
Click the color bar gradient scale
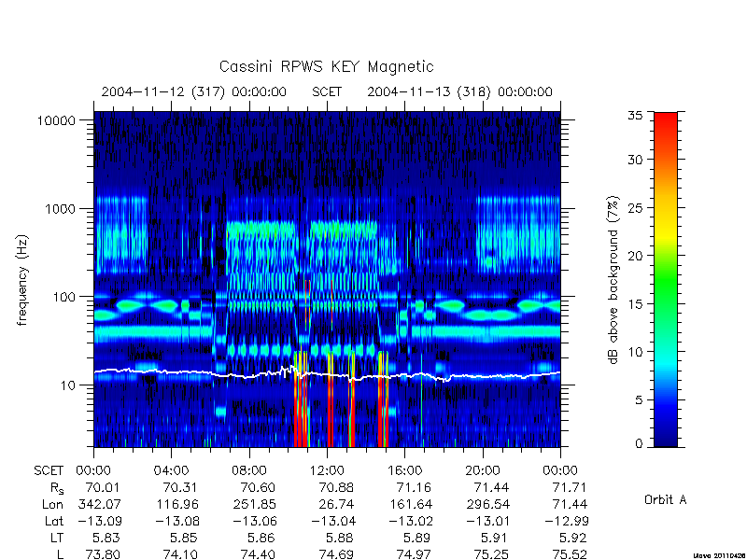pyautogui.click(x=666, y=279)
